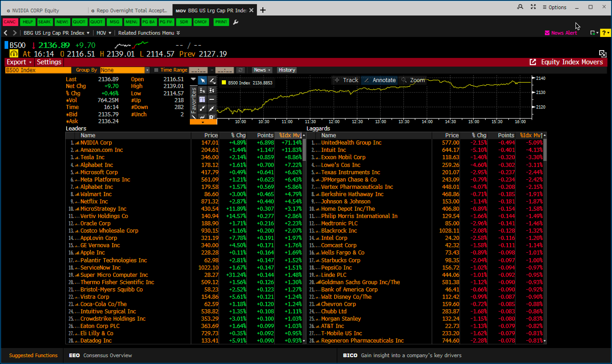This screenshot has width=612, height=364.
Task: Go back with the left arrow
Action: [x=6, y=33]
